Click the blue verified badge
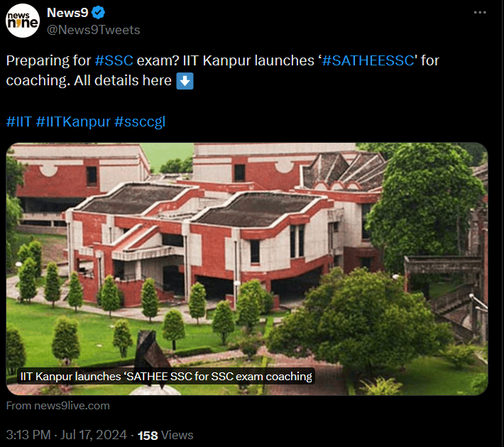Image resolution: width=504 pixels, height=447 pixels. (x=98, y=13)
